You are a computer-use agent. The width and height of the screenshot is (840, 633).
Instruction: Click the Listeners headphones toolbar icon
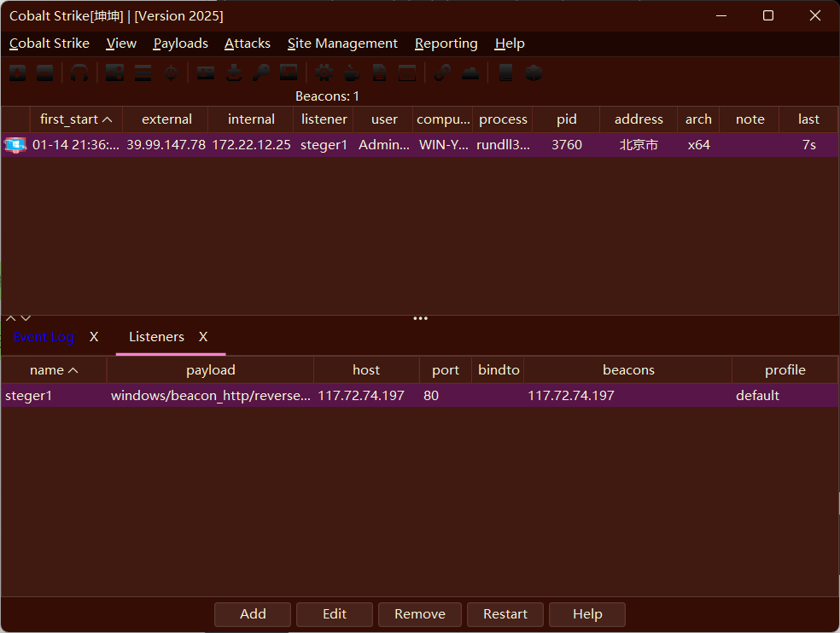(79, 73)
